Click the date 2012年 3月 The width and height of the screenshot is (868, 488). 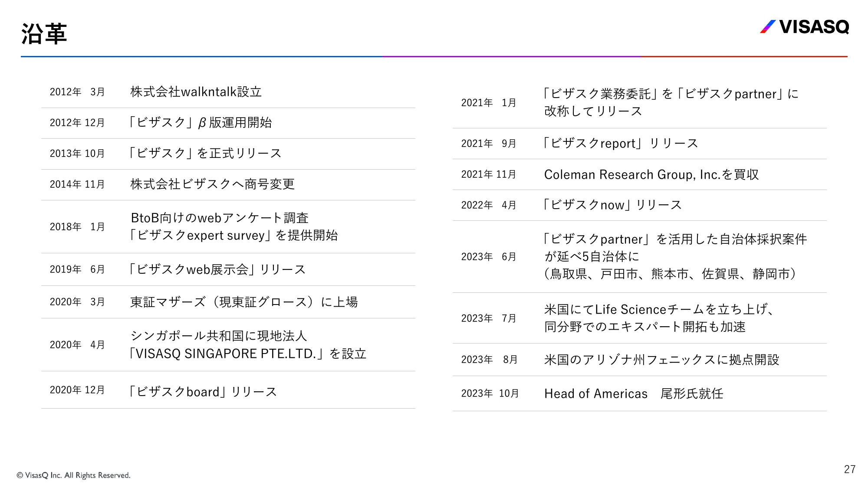[x=77, y=92]
